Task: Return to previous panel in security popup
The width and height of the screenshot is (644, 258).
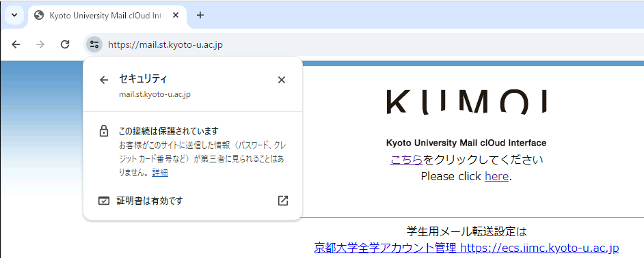Action: coord(104,80)
